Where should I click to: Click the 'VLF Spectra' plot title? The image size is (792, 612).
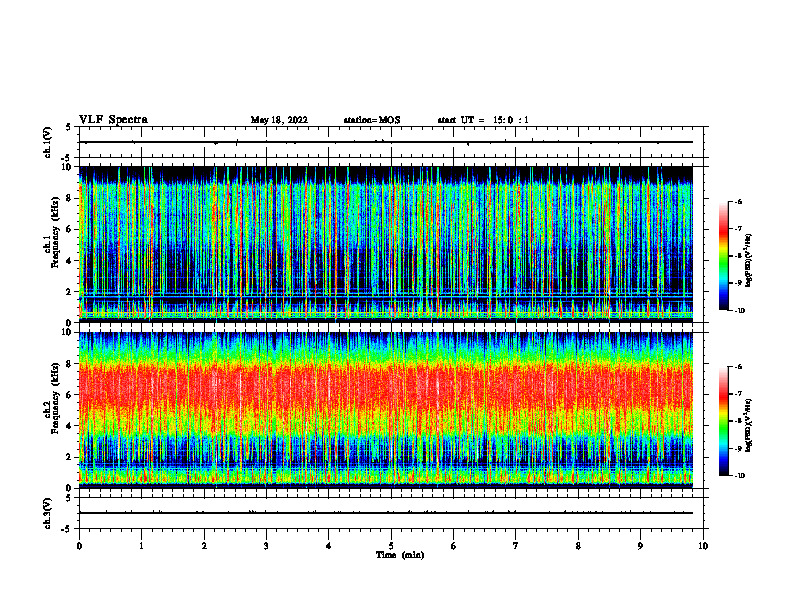[113, 120]
